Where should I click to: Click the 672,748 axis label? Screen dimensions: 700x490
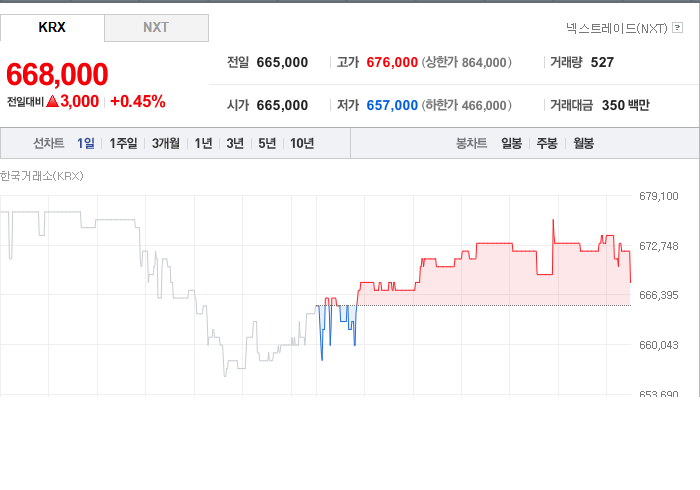(x=658, y=246)
